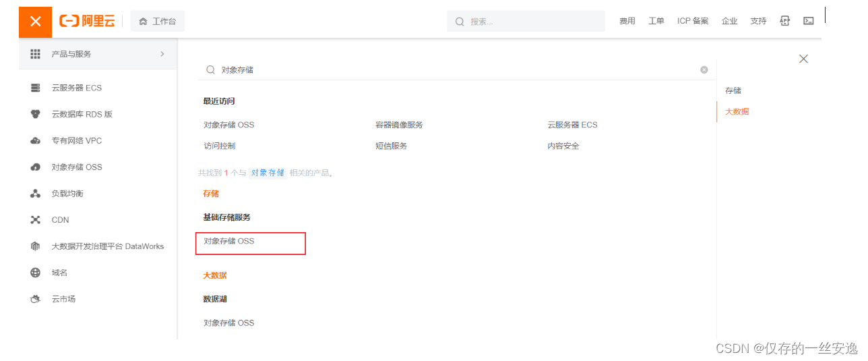Click the 云服务器 ECS sidebar icon

point(36,88)
